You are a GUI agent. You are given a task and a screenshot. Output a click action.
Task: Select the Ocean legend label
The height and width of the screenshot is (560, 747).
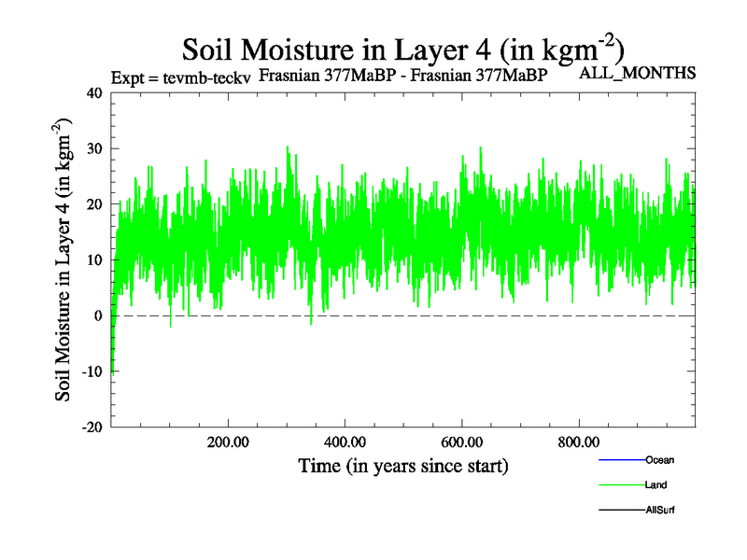[x=659, y=460]
